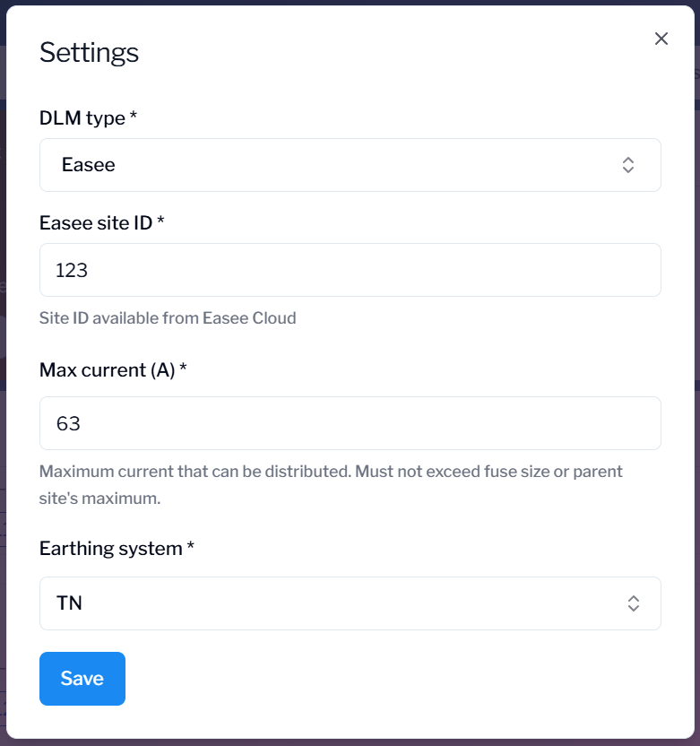This screenshot has width=700, height=746.
Task: Select the up-down arrows beside Easee
Action: (628, 165)
